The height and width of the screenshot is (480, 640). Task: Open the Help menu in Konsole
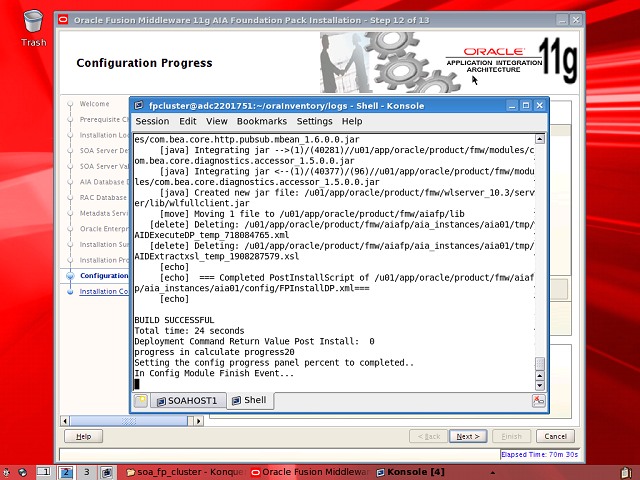pyautogui.click(x=352, y=121)
